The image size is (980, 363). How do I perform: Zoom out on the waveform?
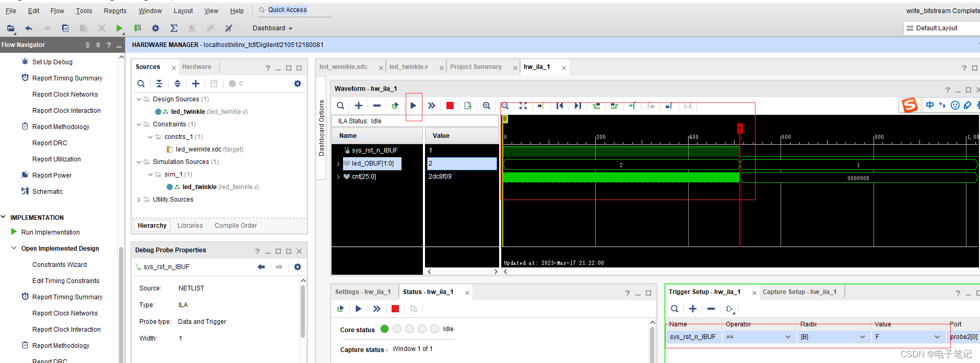coord(505,106)
